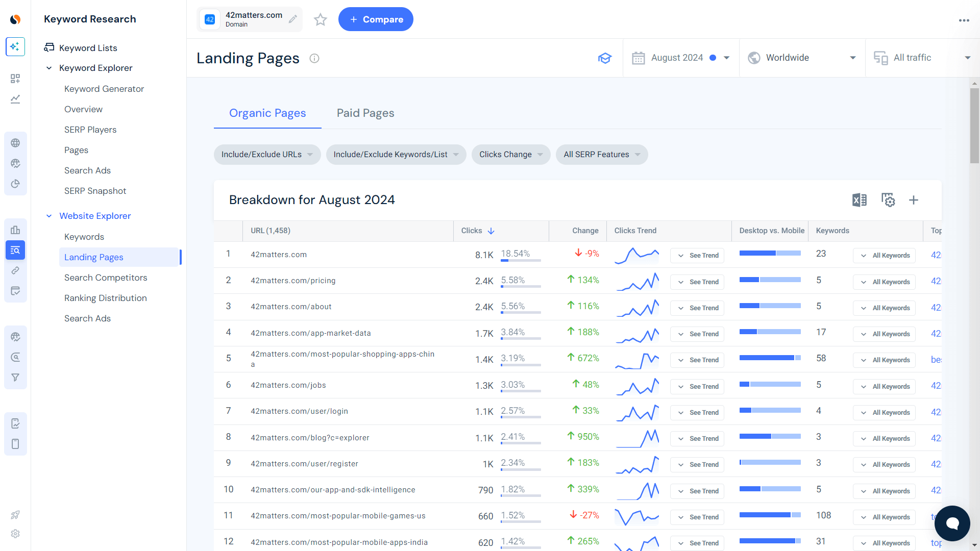Click the plus icon next to table settings
This screenshot has height=551, width=980.
[x=914, y=200]
